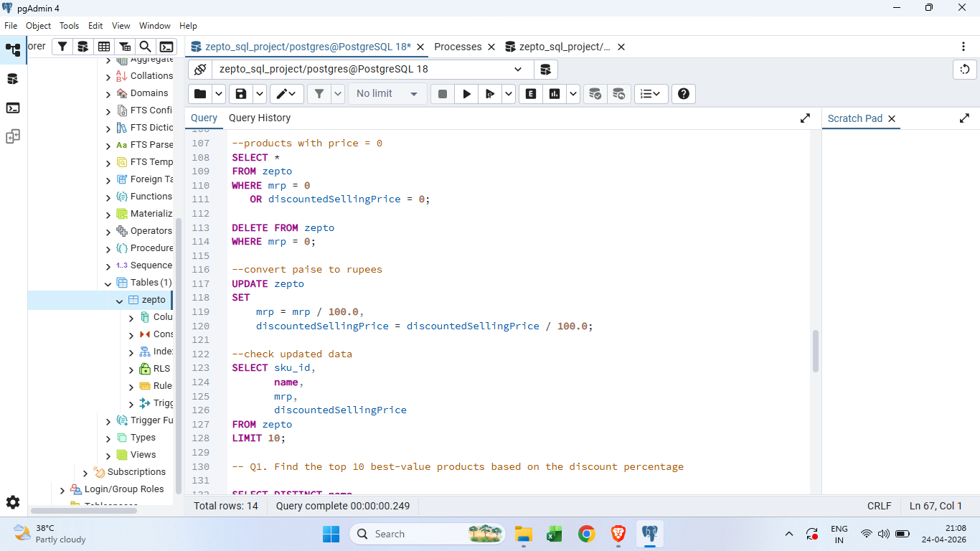The image size is (980, 551).
Task: Click the Open file folder icon
Action: click(200, 94)
